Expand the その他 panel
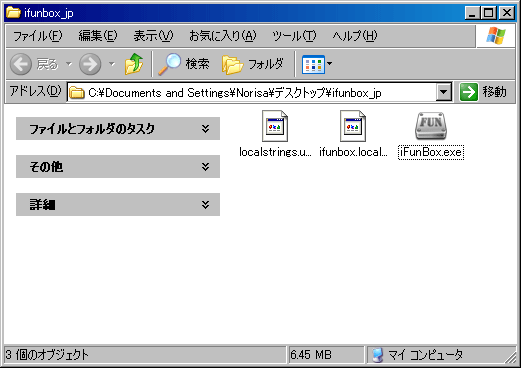 118,166
